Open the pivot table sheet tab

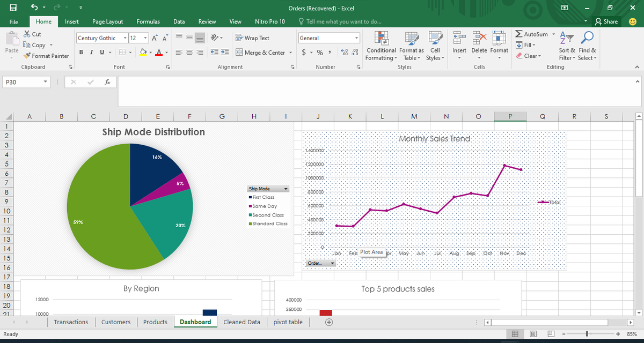tap(288, 322)
